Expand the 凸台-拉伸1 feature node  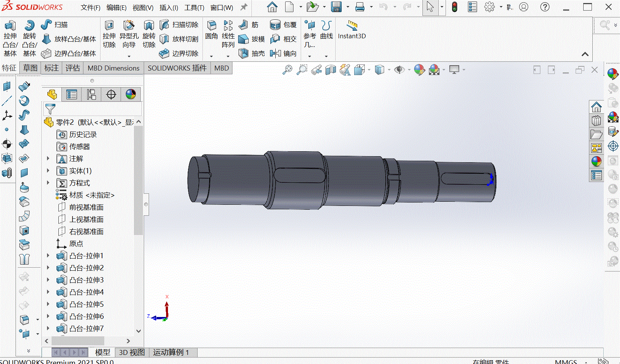point(48,256)
